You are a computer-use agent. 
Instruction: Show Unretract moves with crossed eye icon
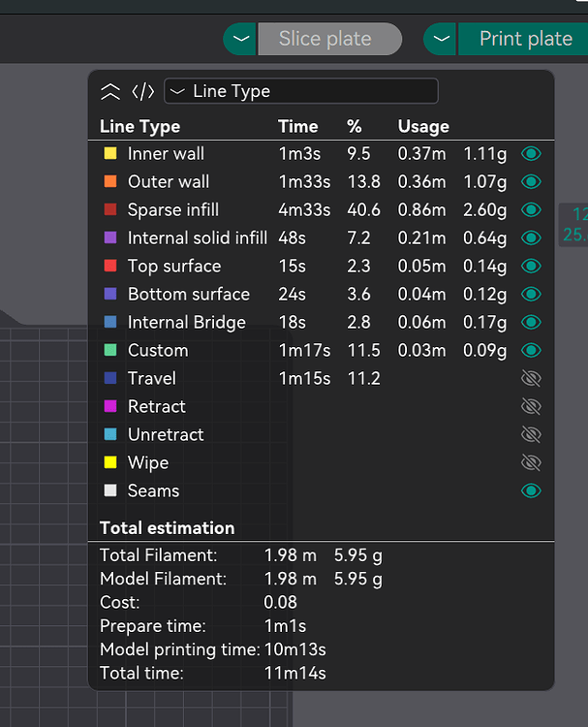pyautogui.click(x=531, y=434)
